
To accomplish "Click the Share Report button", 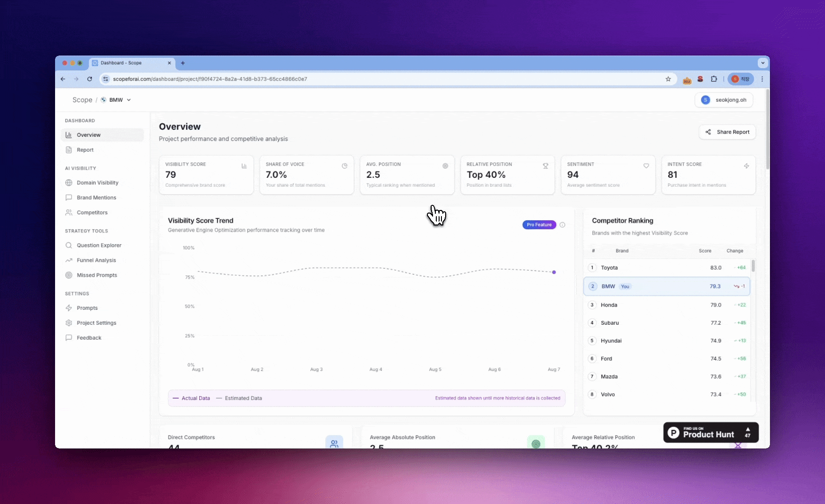I will 727,132.
